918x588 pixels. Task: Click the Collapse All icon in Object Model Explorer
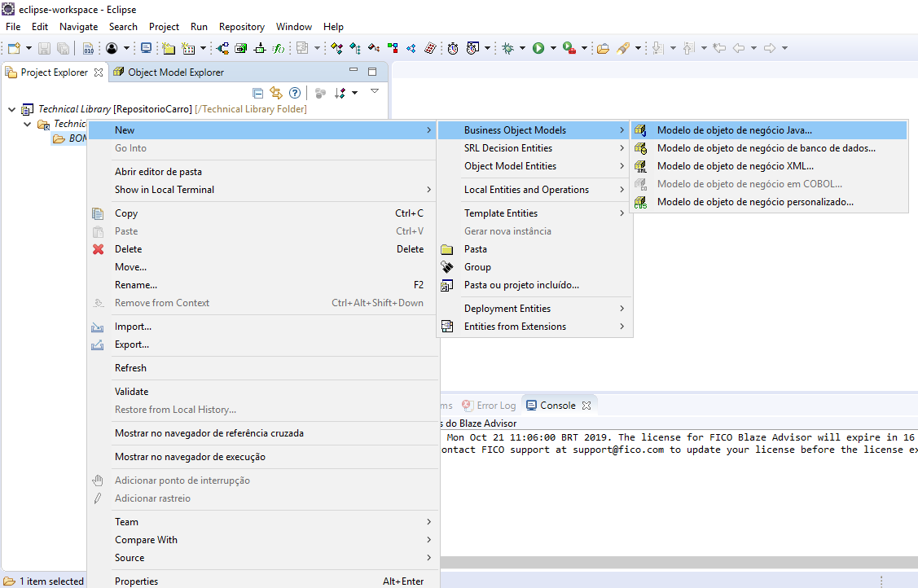[x=257, y=92]
